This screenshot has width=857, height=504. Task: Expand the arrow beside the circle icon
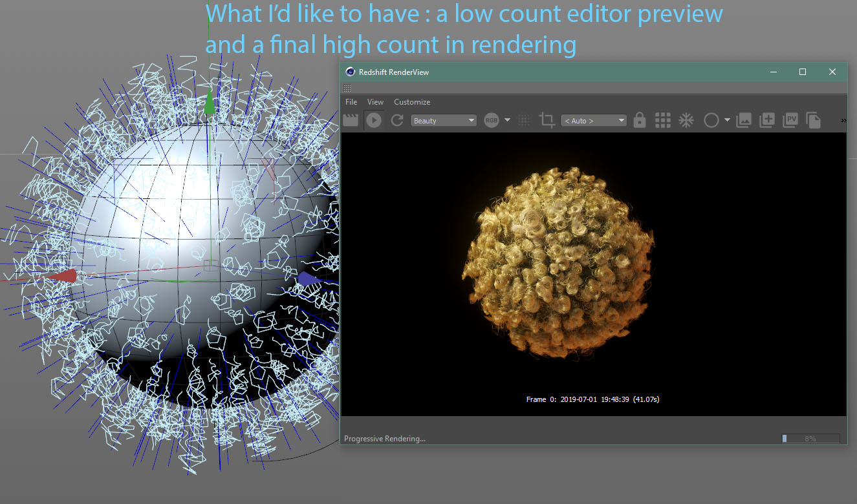coord(727,120)
